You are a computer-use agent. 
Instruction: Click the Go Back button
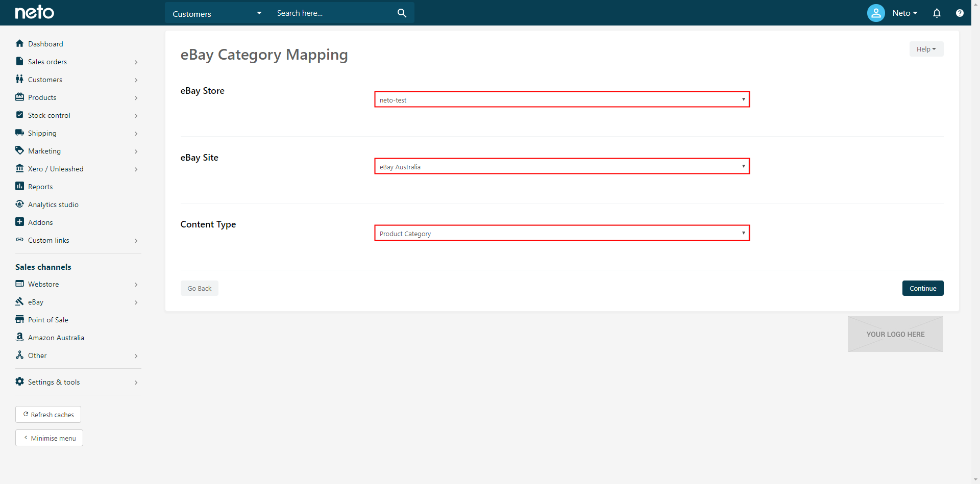(x=199, y=288)
